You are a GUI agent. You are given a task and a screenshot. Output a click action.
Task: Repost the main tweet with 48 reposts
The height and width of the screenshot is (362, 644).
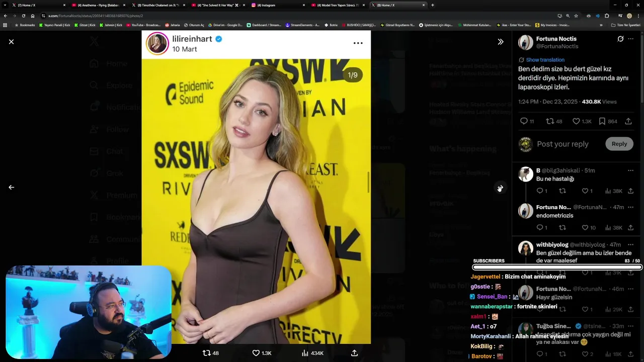554,121
